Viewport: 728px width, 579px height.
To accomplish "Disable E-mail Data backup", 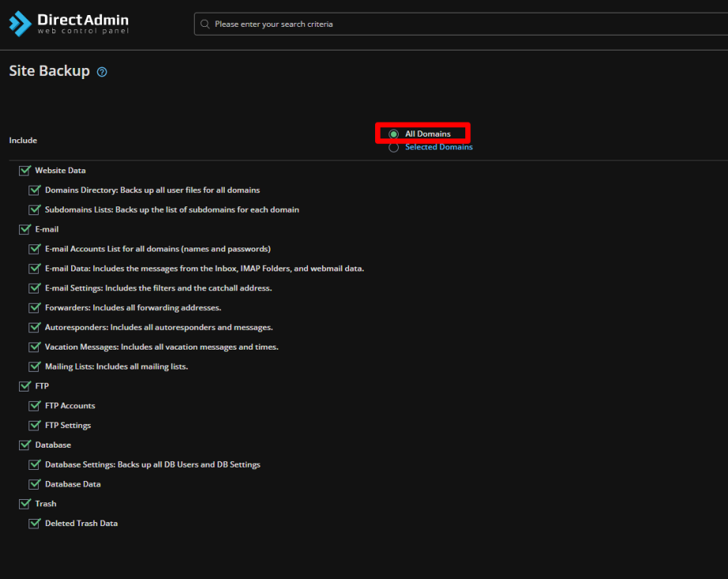I will [34, 268].
